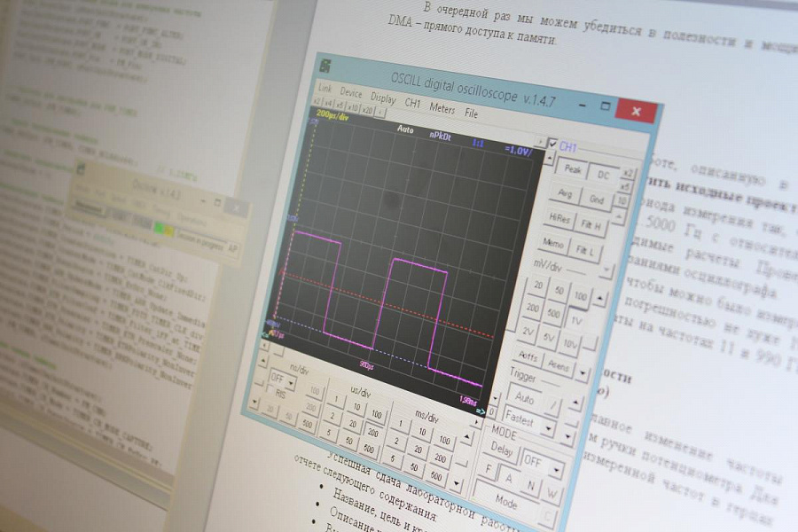The width and height of the screenshot is (798, 532).
Task: Select the x4 zoom toolbar button
Action: [x=328, y=103]
